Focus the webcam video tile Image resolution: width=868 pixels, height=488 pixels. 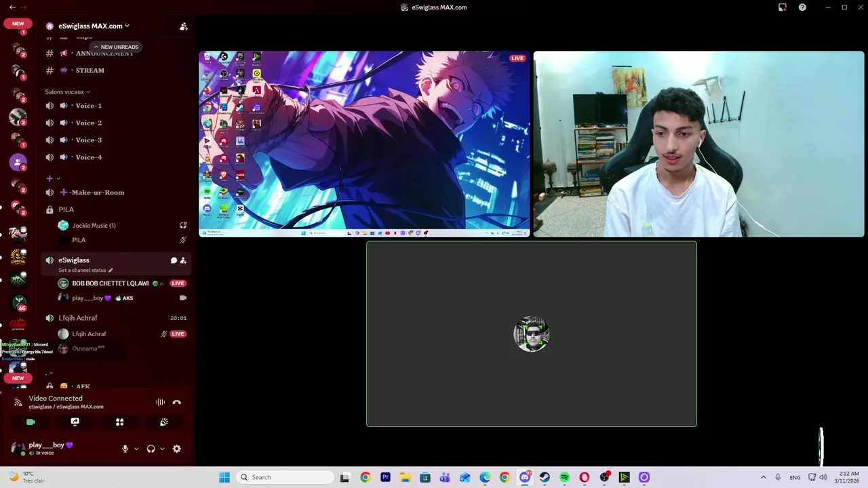pos(699,144)
